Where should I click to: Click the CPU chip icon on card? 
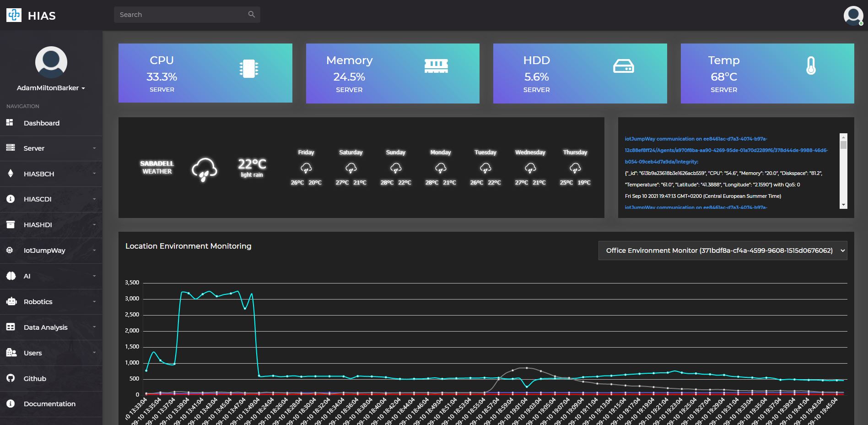pos(249,69)
